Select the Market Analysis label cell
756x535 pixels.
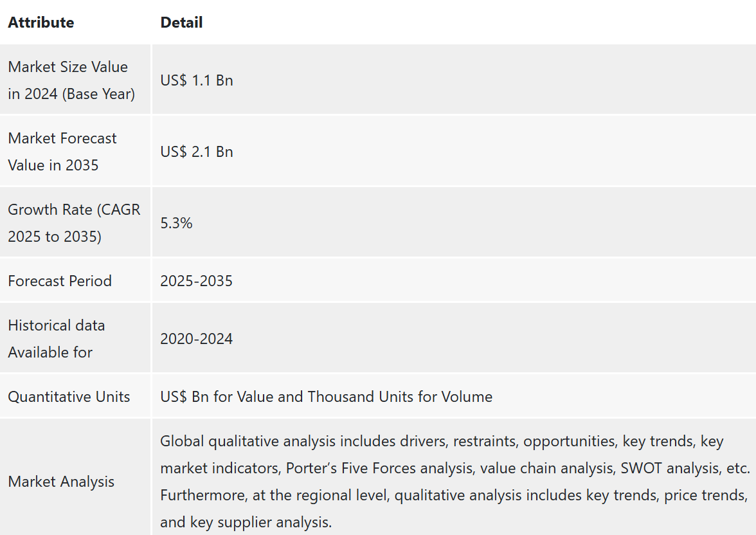(75, 482)
